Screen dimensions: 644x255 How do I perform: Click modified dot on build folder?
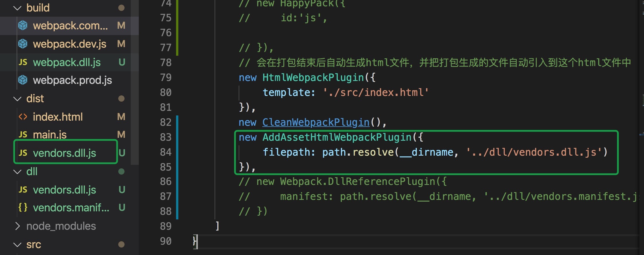tap(121, 8)
